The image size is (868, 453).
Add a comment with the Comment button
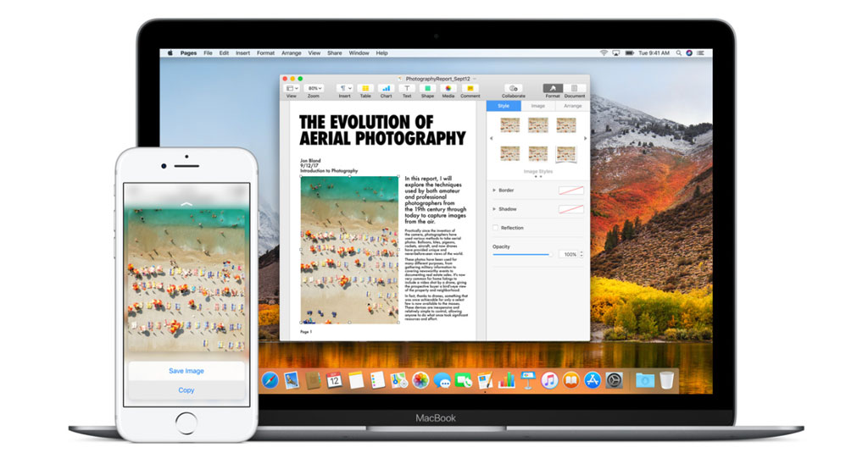point(470,91)
